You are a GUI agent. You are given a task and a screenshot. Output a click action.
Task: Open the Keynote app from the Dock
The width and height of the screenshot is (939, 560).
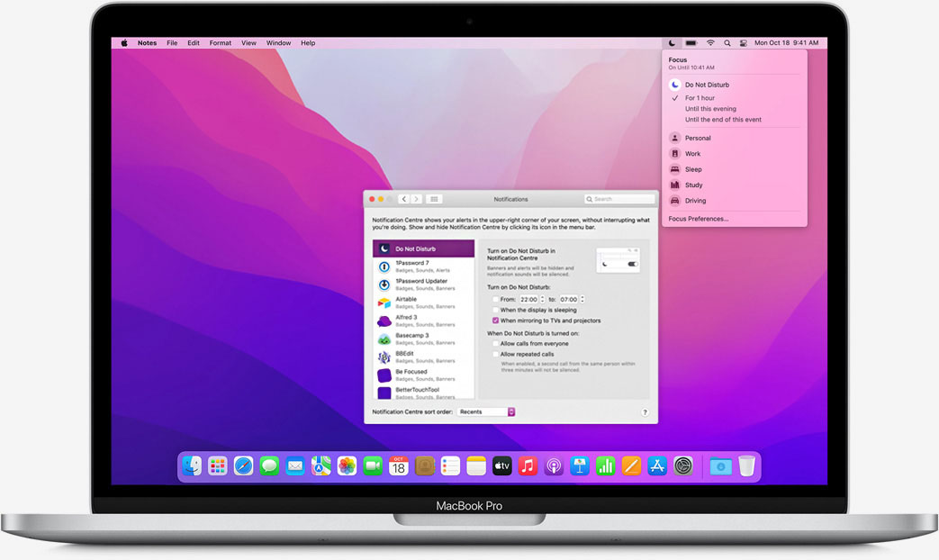click(x=580, y=465)
